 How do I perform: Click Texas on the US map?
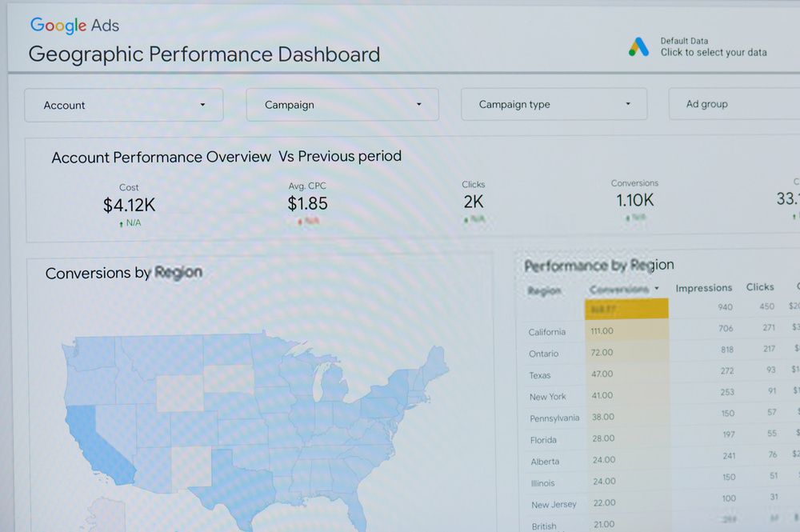pyautogui.click(x=234, y=485)
